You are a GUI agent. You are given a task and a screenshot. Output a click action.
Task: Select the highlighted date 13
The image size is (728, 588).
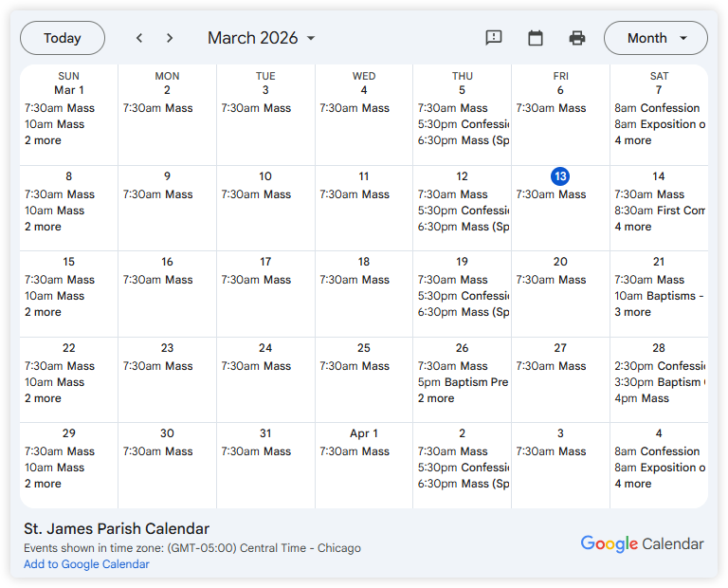pyautogui.click(x=560, y=176)
